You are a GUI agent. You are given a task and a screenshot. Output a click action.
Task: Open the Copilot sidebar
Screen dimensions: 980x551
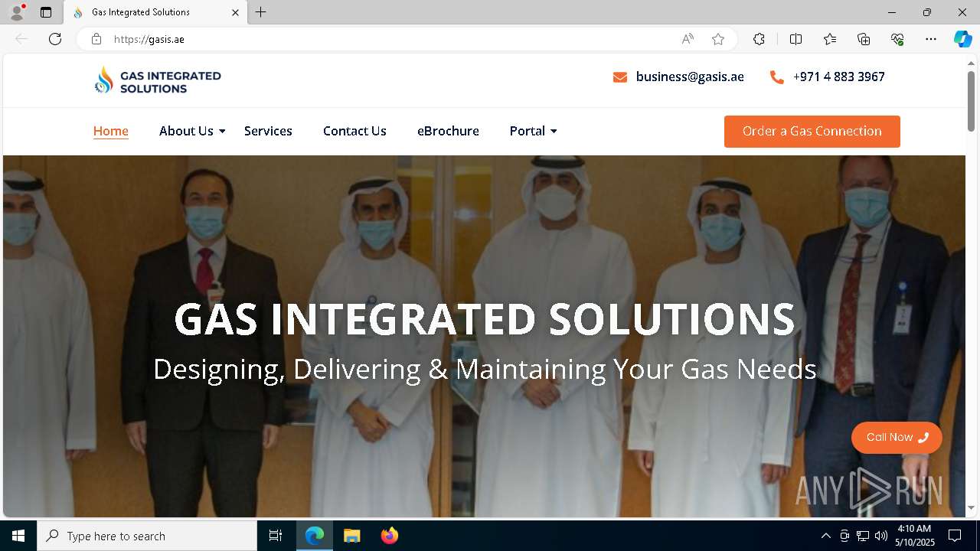(x=962, y=39)
